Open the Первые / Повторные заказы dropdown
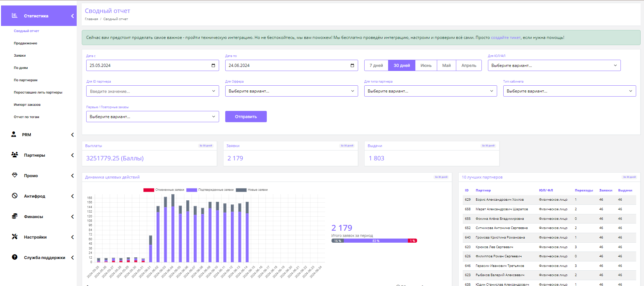644x286 pixels. 153,117
